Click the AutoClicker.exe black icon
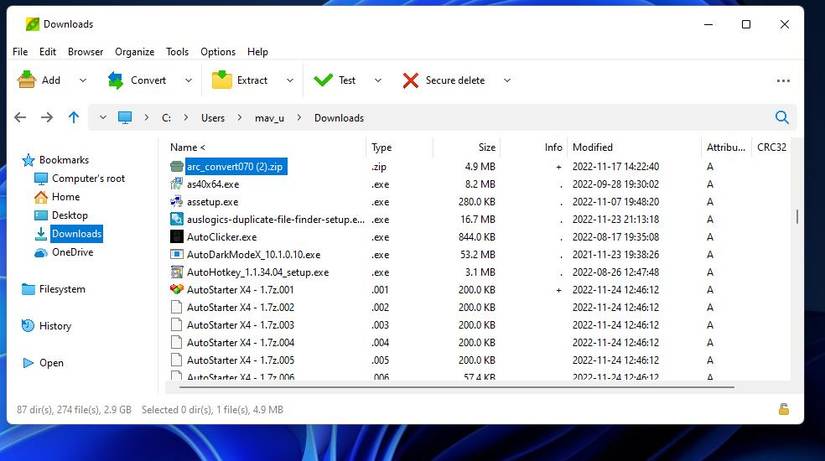Viewport: 825px width, 461px height. tap(176, 237)
